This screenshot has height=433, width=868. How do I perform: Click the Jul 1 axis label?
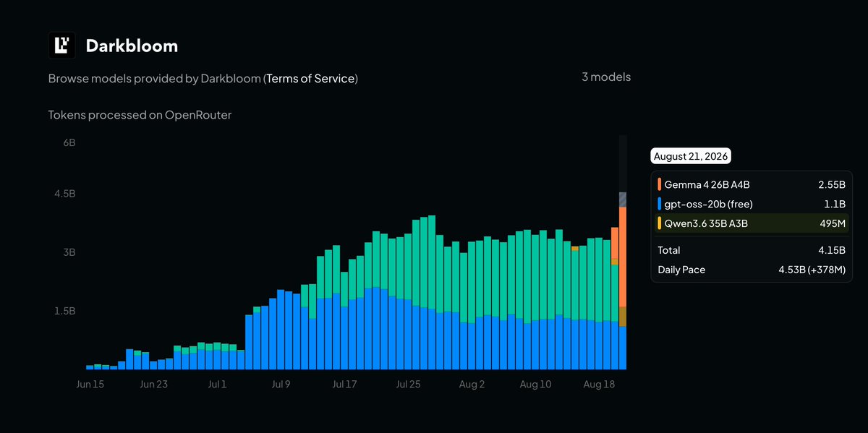(217, 385)
